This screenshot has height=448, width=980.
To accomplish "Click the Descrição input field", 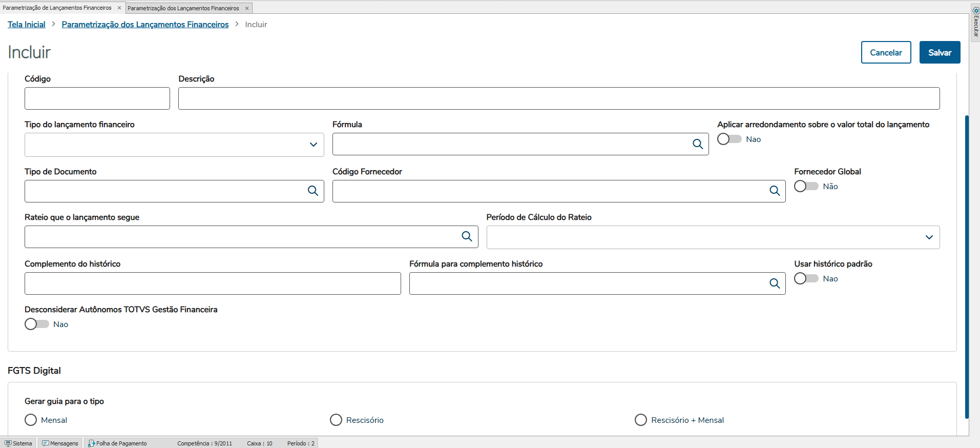I will pyautogui.click(x=558, y=98).
